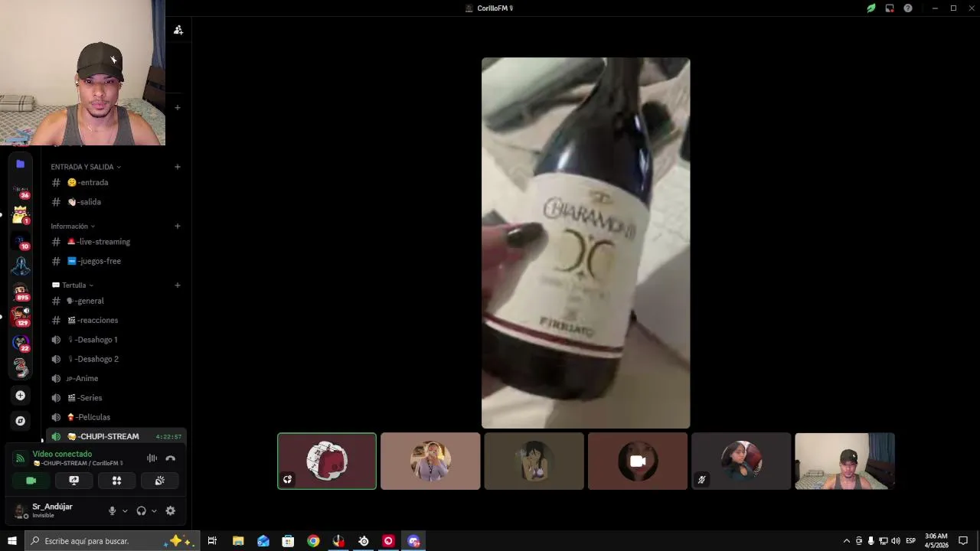The height and width of the screenshot is (551, 980).
Task: Open noise suppression settings
Action: [152, 458]
